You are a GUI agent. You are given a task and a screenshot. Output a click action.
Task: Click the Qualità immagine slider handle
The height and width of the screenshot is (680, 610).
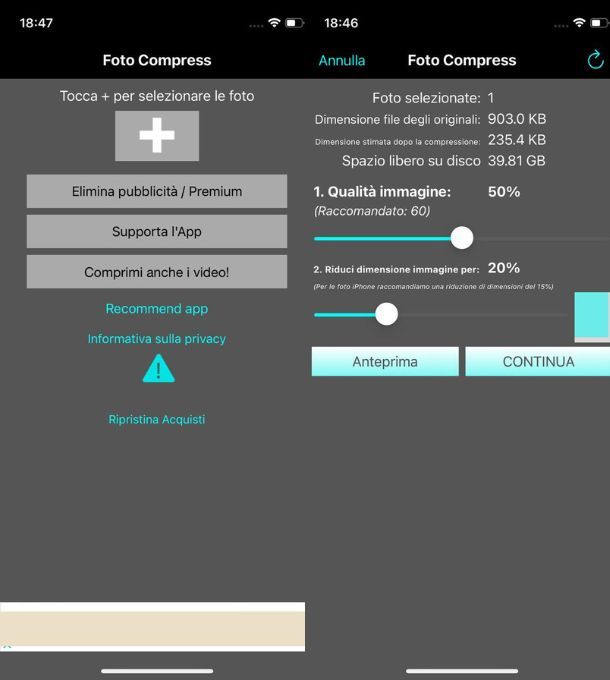(462, 238)
